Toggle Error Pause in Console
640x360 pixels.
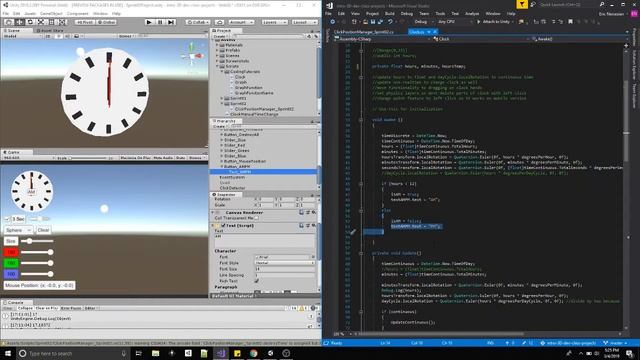pos(71,308)
